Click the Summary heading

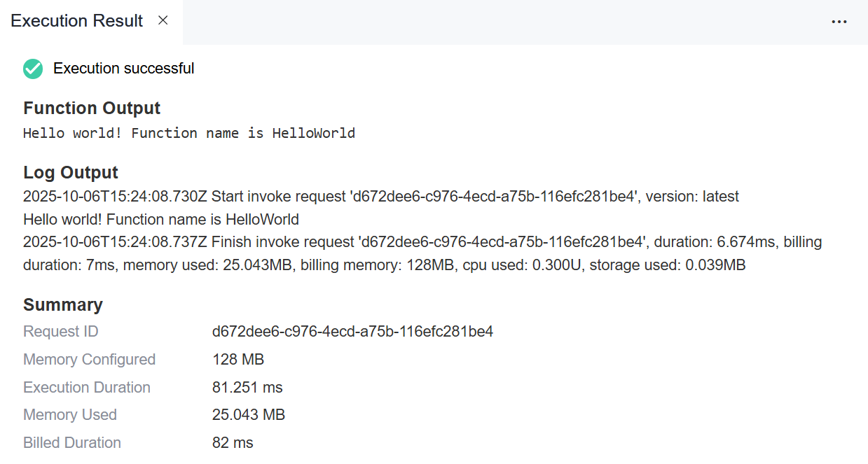[x=63, y=305]
